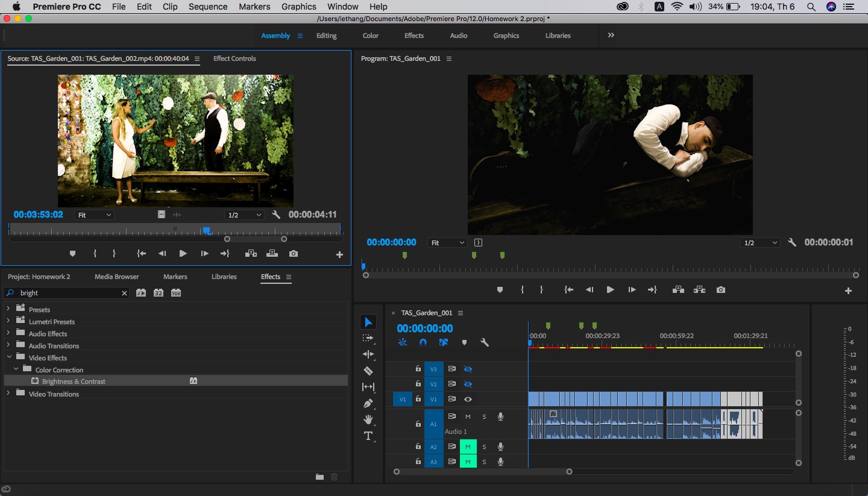Open the Color workspace
Viewport: 868px width, 496px height.
pyautogui.click(x=371, y=36)
